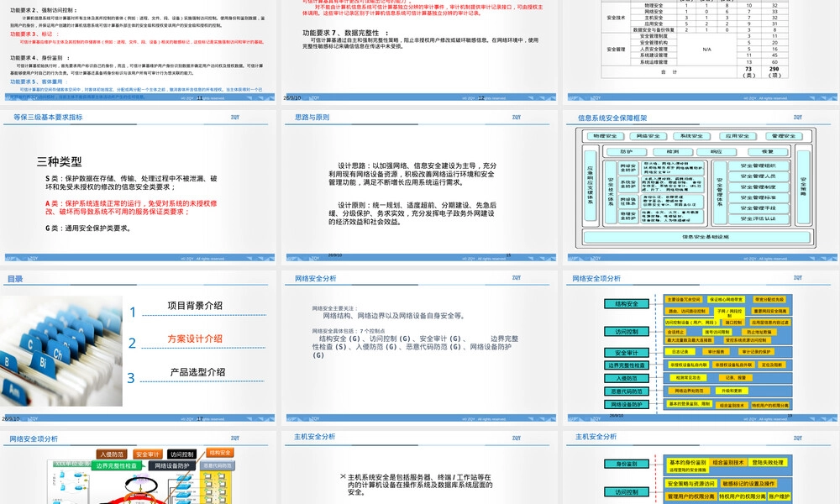Open the 主机安全分析 slide with bulleted text
The width and height of the screenshot is (840, 504).
(x=419, y=467)
